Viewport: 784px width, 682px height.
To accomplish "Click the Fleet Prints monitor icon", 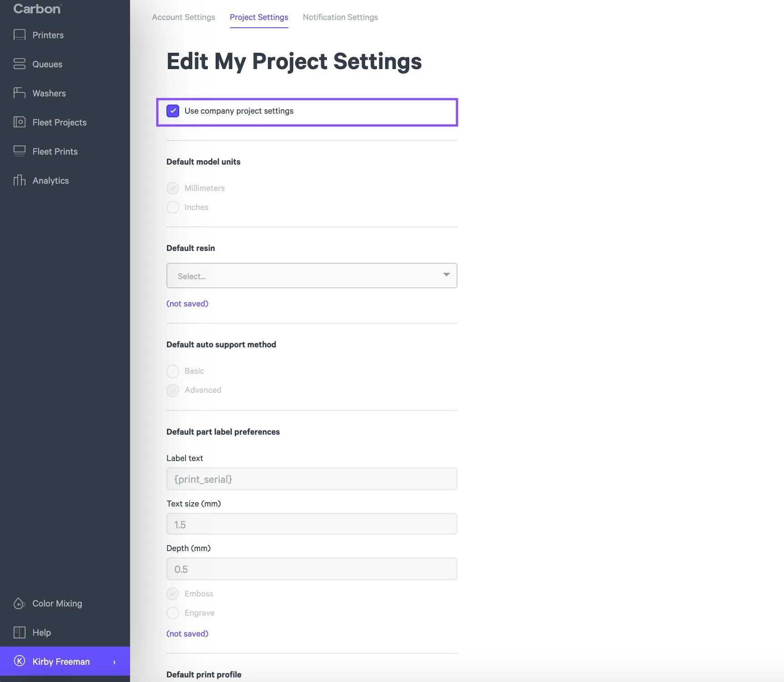I will pyautogui.click(x=20, y=151).
